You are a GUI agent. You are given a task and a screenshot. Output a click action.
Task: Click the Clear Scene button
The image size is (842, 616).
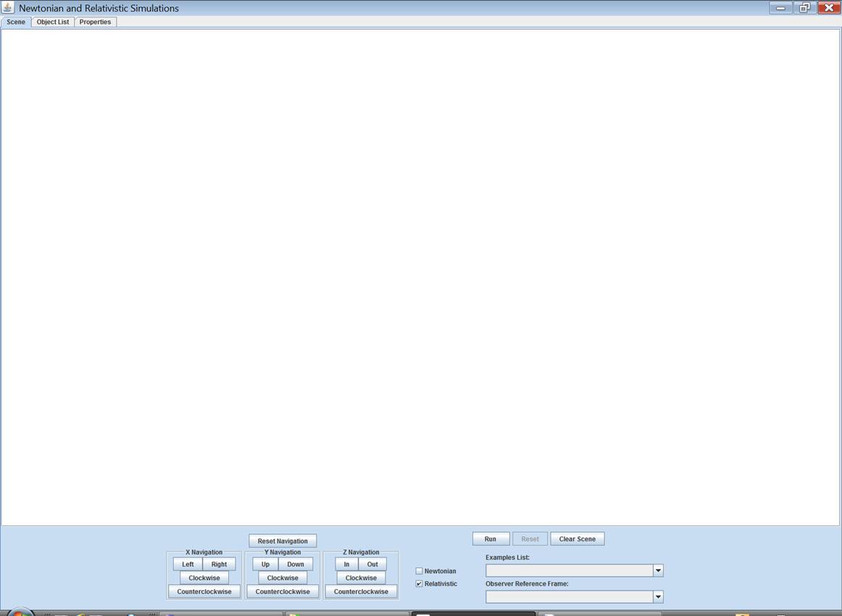tap(577, 539)
